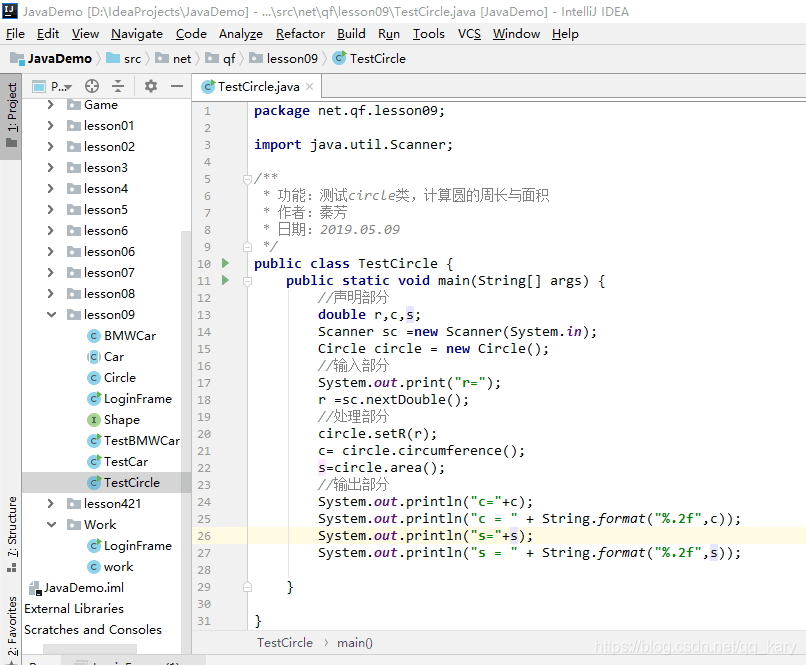
Task: Toggle the Favorites tool window
Action: 11,628
